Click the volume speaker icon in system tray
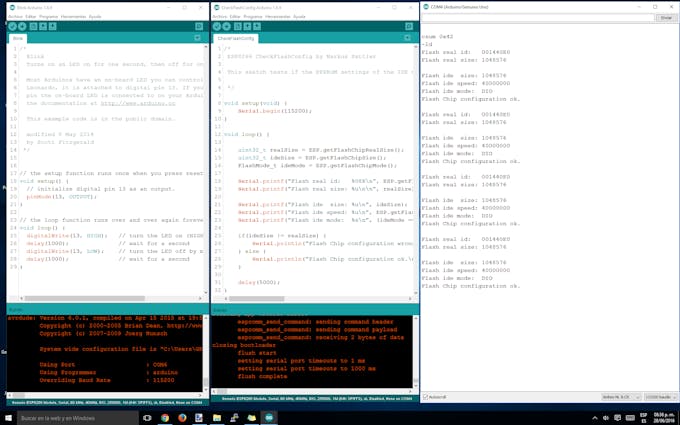 (x=606, y=418)
